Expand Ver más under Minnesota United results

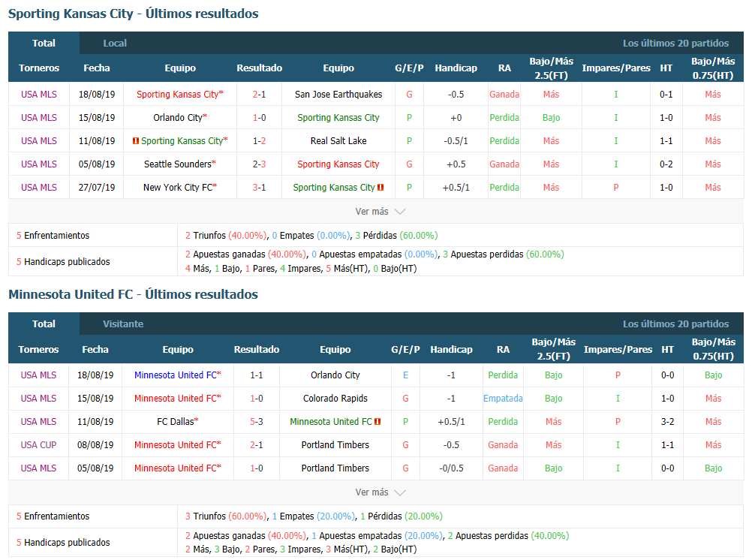381,492
